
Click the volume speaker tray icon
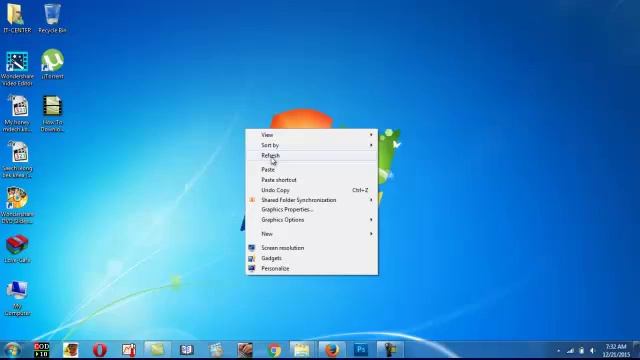tap(593, 351)
